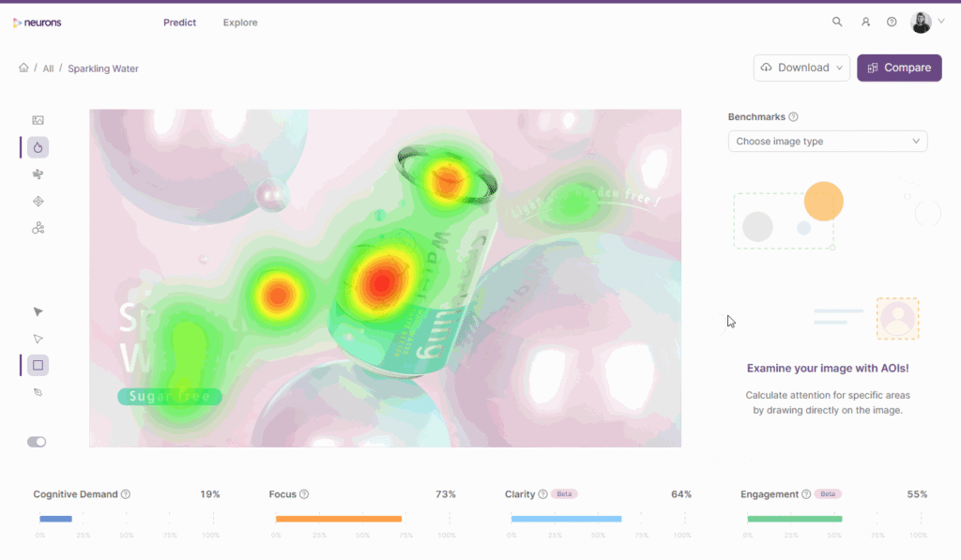961x560 pixels.
Task: Click the Compare button
Action: (x=898, y=68)
